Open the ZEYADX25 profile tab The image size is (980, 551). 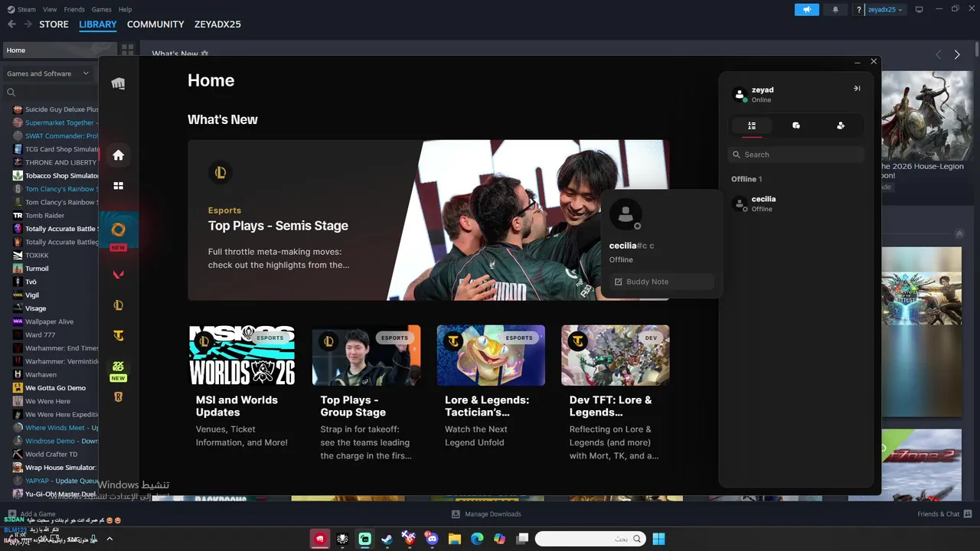click(217, 24)
